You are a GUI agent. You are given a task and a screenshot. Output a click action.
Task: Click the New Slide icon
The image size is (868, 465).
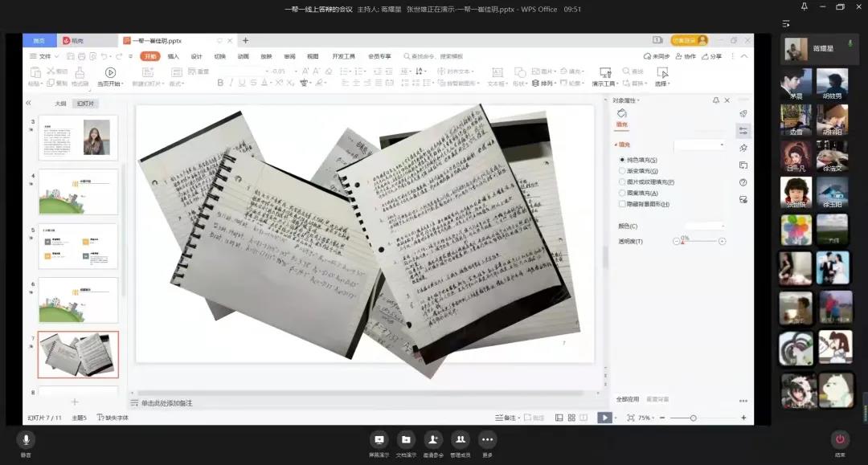click(x=148, y=72)
